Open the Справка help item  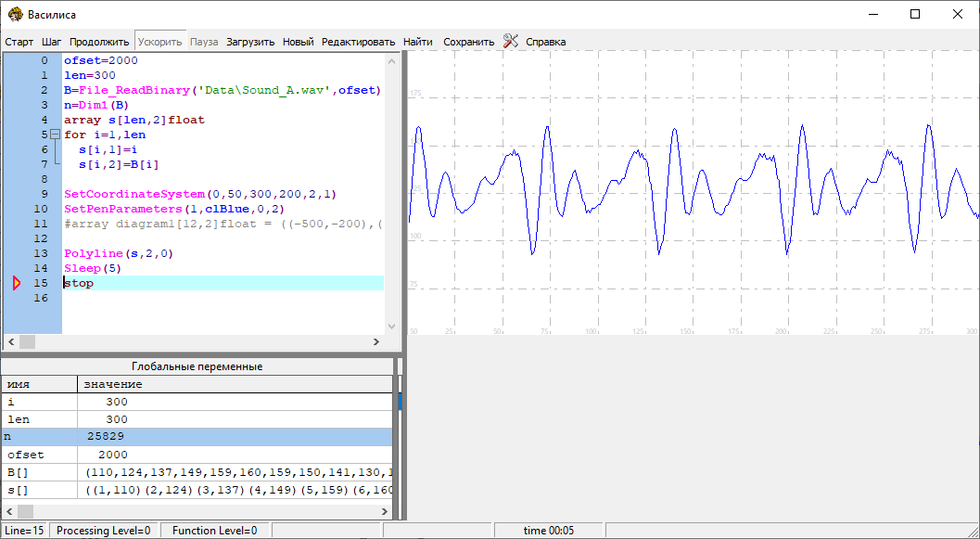pyautogui.click(x=545, y=42)
